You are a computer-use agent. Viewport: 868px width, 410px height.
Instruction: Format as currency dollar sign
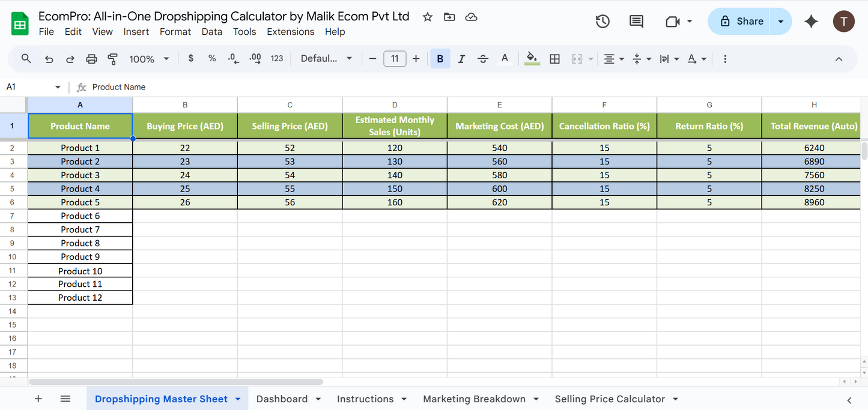click(191, 59)
